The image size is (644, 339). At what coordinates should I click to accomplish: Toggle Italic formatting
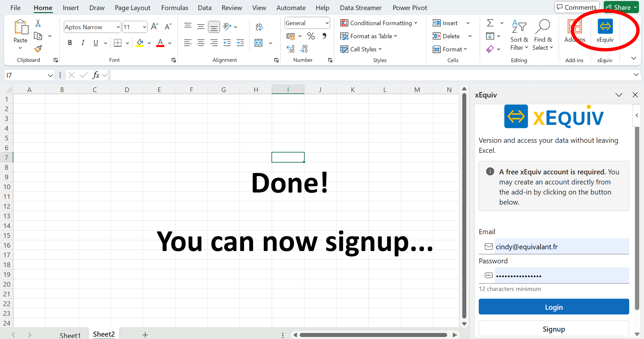(x=83, y=43)
